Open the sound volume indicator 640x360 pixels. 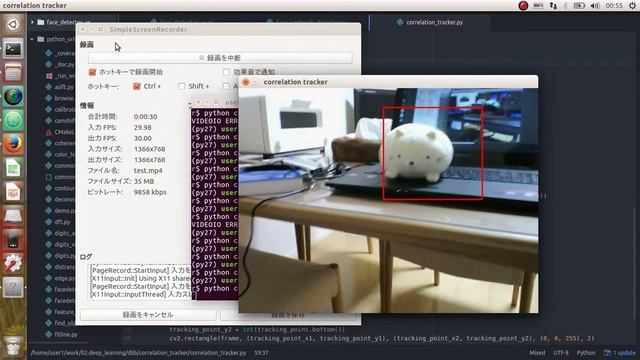[595, 5]
